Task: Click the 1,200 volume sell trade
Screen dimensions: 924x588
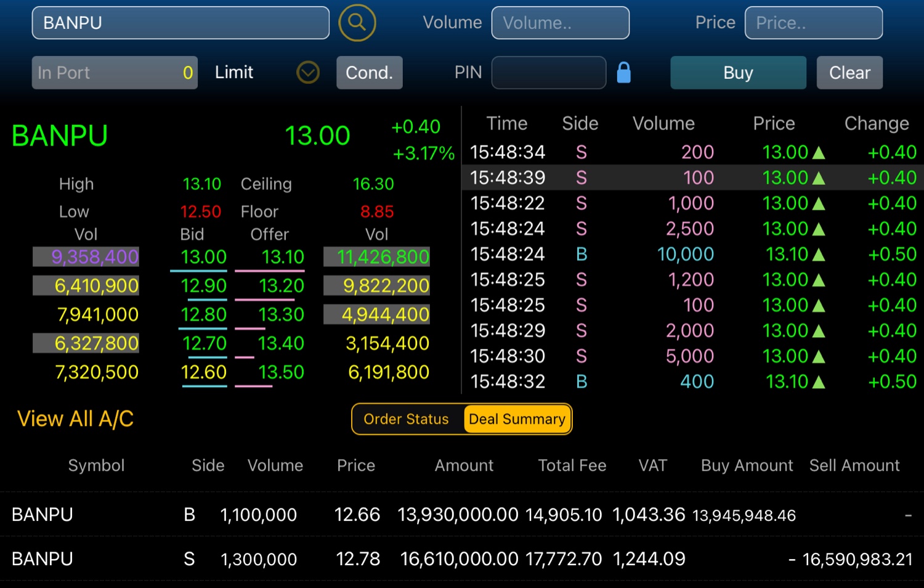Action: click(693, 280)
